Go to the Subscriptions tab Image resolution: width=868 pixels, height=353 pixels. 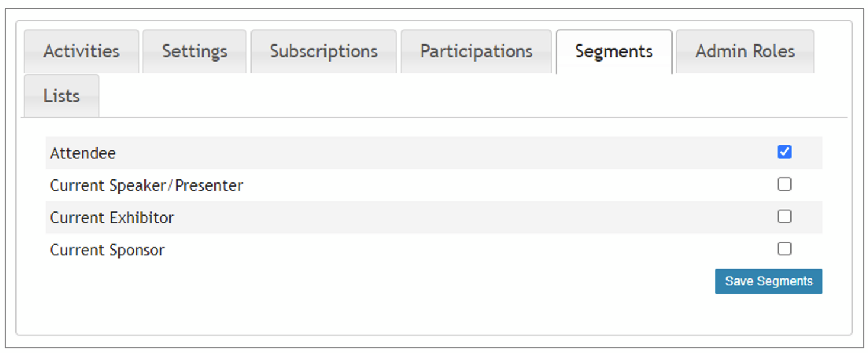pos(323,52)
